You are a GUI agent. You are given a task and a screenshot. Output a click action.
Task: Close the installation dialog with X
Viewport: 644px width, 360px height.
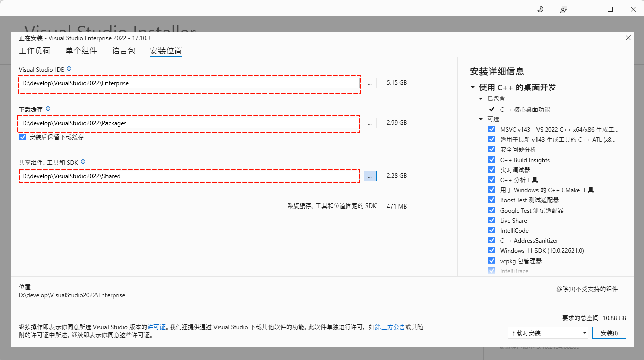pos(628,38)
